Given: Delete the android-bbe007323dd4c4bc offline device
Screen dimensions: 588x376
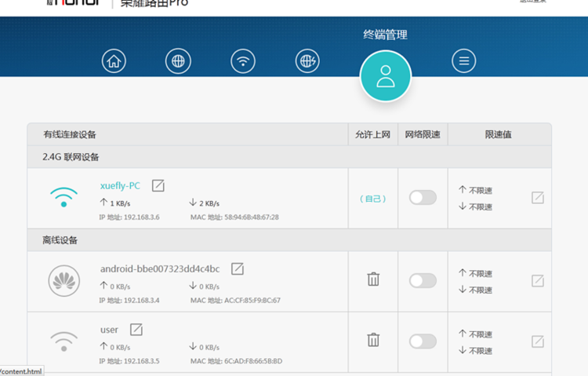Looking at the screenshot, I should (x=374, y=279).
